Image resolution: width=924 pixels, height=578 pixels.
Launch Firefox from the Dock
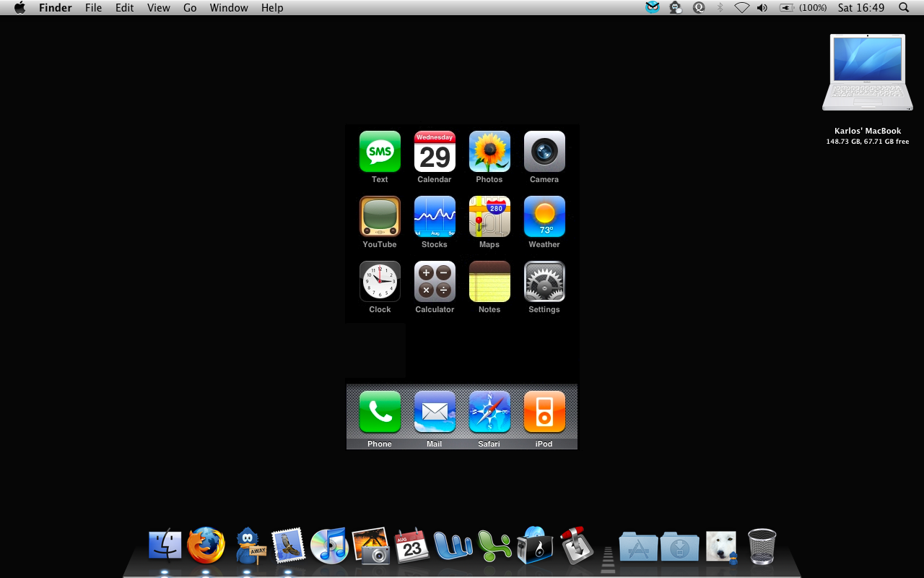(206, 545)
